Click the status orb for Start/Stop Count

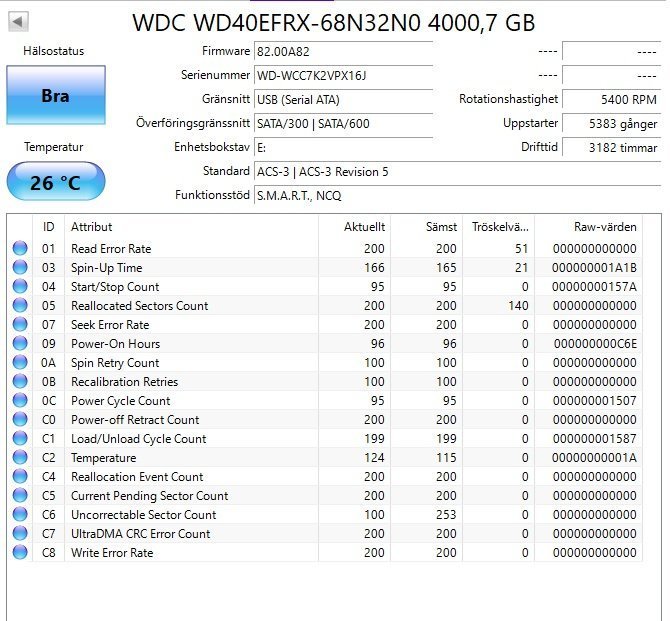20,286
